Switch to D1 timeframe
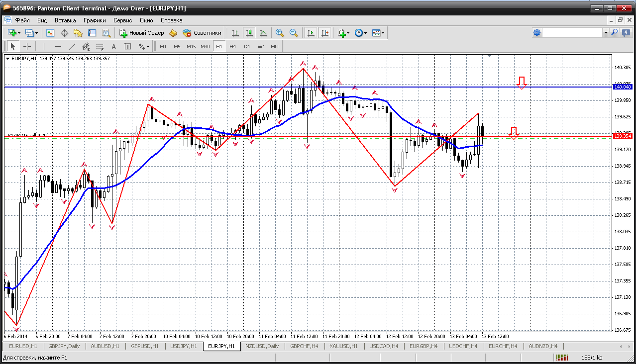The height and width of the screenshot is (364, 636). (247, 46)
